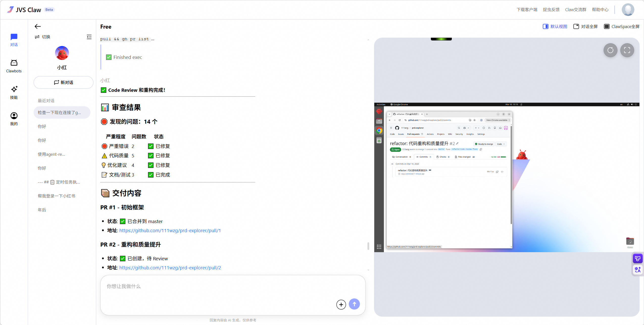Click the purple JVS Claw floating icon

click(x=637, y=258)
